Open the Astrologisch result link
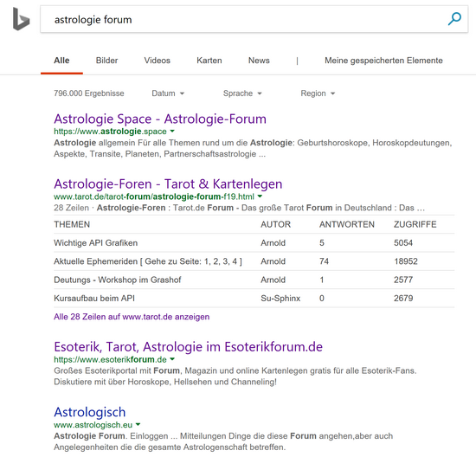The height and width of the screenshot is (457, 476). [x=90, y=412]
